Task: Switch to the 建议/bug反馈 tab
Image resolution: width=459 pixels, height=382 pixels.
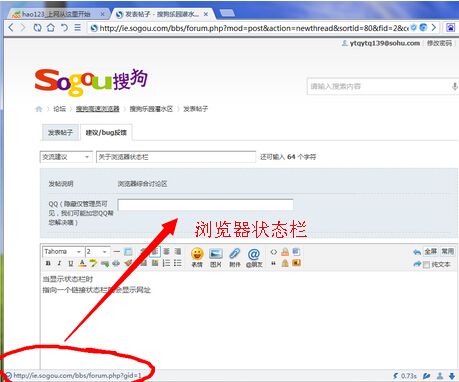Action: click(106, 133)
